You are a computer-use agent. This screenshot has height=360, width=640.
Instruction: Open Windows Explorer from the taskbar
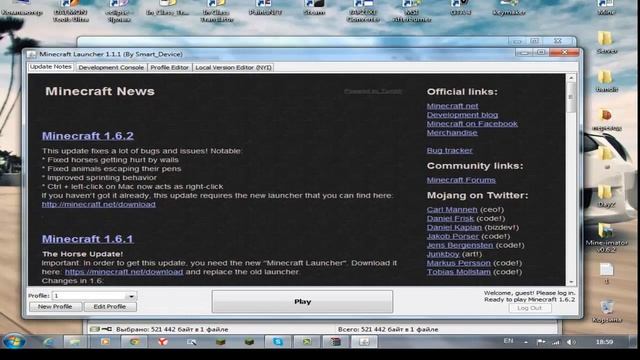coord(75,342)
